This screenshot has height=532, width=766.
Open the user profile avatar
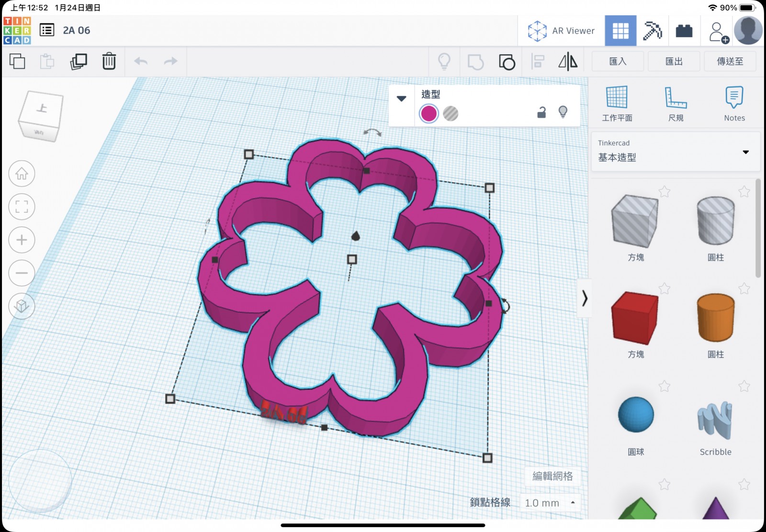(748, 31)
